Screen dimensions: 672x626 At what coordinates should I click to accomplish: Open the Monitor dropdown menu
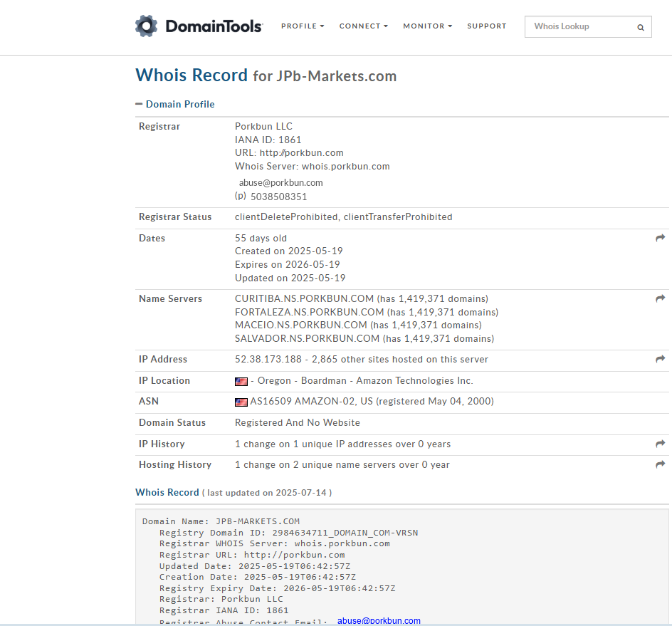click(x=427, y=26)
